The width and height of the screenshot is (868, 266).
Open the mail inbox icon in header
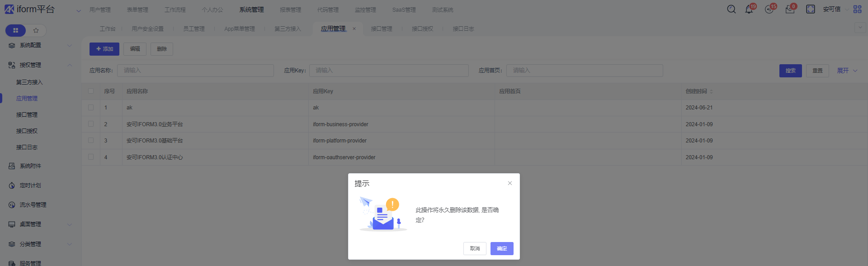click(x=790, y=9)
